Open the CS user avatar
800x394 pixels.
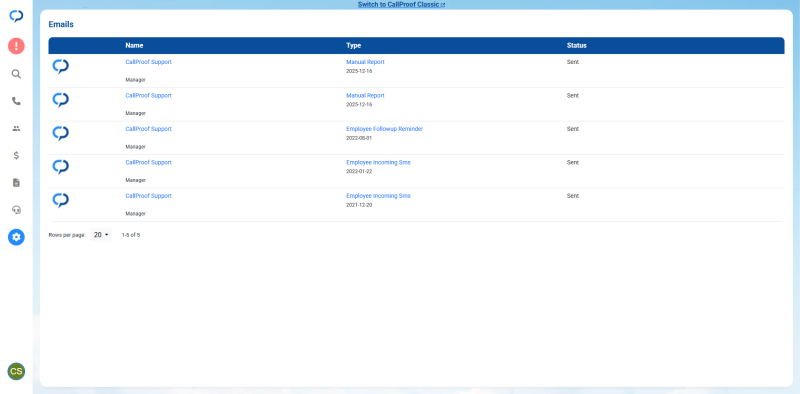click(16, 371)
